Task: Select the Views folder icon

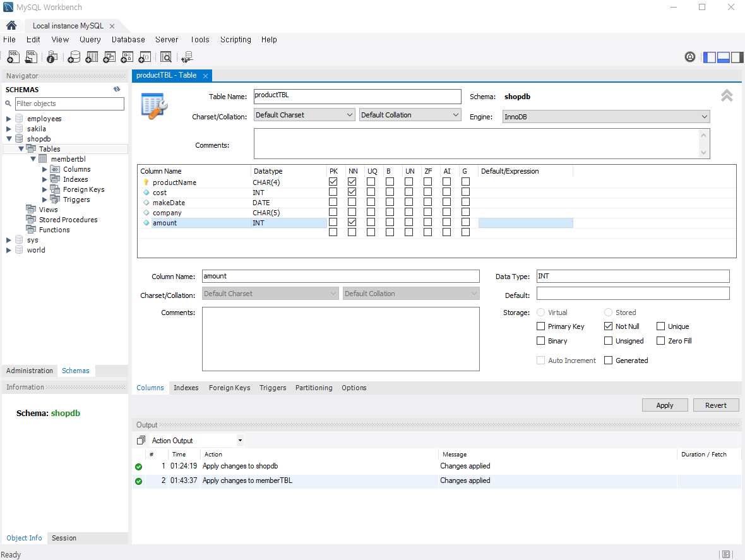Action: [x=31, y=210]
